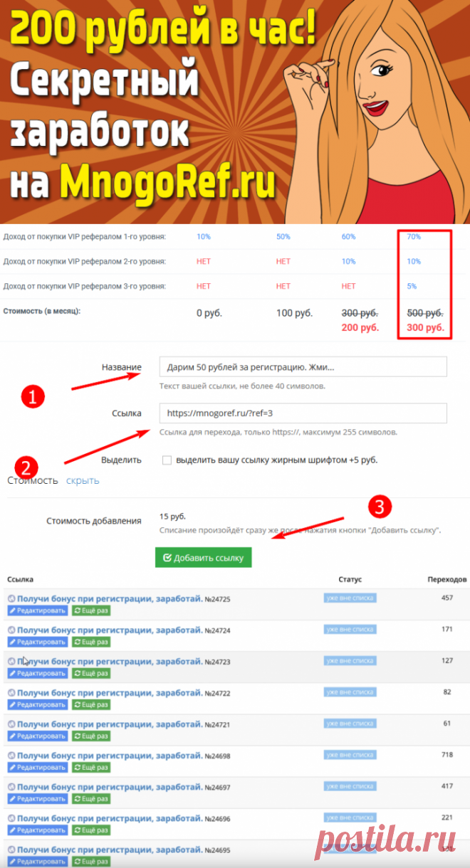Enable the bold font highlight checkbox
Image resolution: width=470 pixels, height=868 pixels.
pyautogui.click(x=167, y=460)
